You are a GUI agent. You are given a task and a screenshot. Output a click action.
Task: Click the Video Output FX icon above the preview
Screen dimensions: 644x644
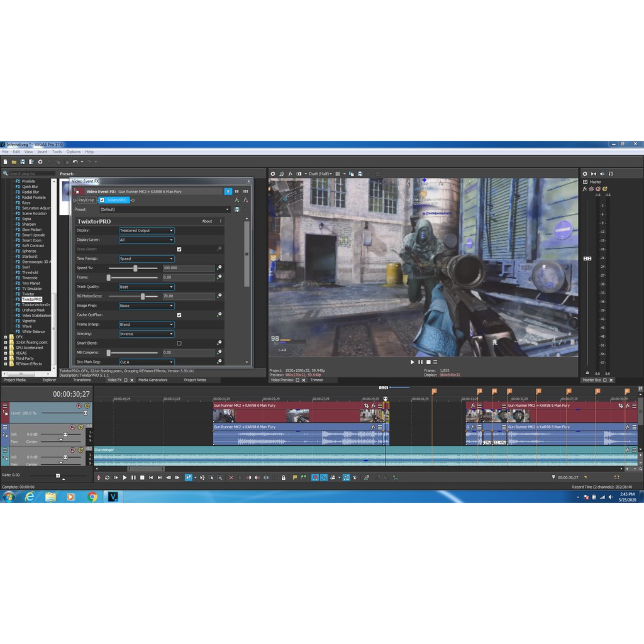[290, 174]
